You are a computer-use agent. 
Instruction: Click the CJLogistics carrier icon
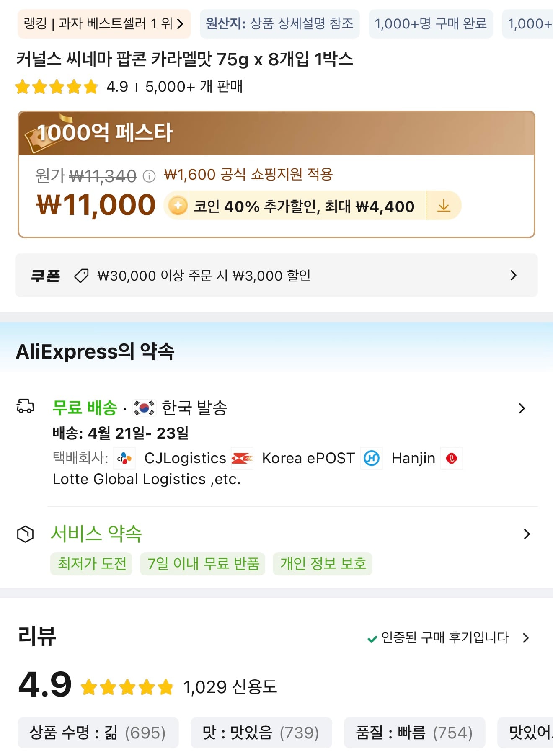point(125,458)
